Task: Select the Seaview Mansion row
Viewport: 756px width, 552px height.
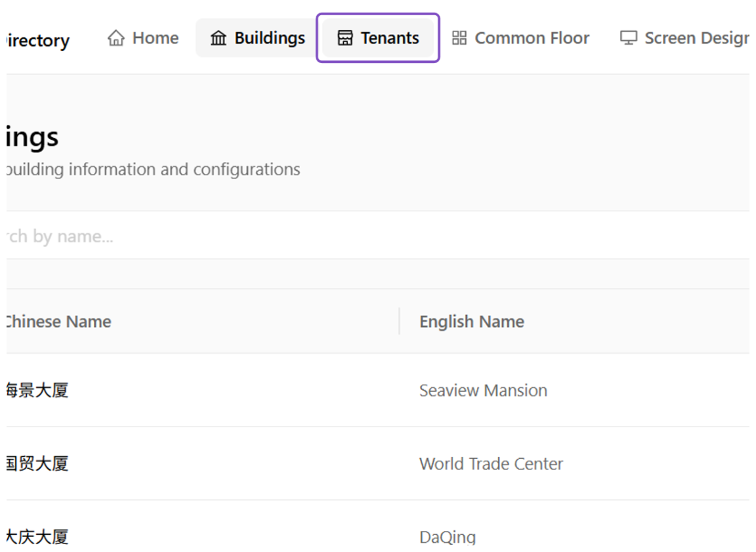Action: coord(378,391)
